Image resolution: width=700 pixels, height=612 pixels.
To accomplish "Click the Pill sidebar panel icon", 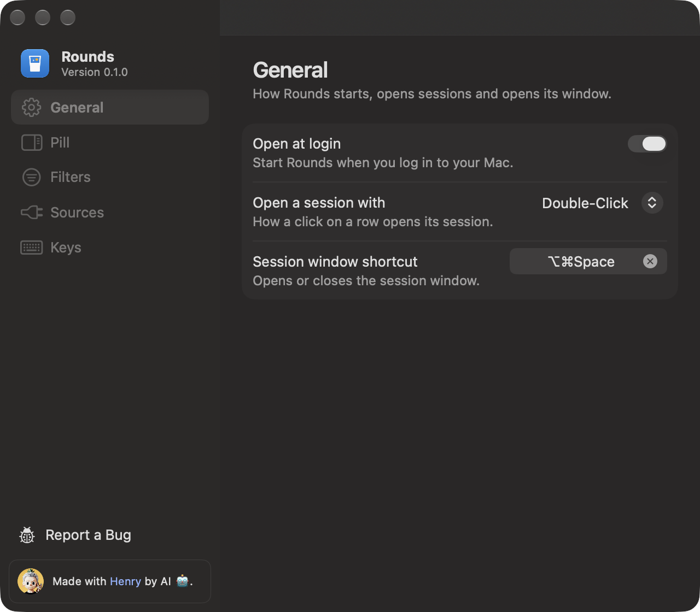I will [31, 143].
